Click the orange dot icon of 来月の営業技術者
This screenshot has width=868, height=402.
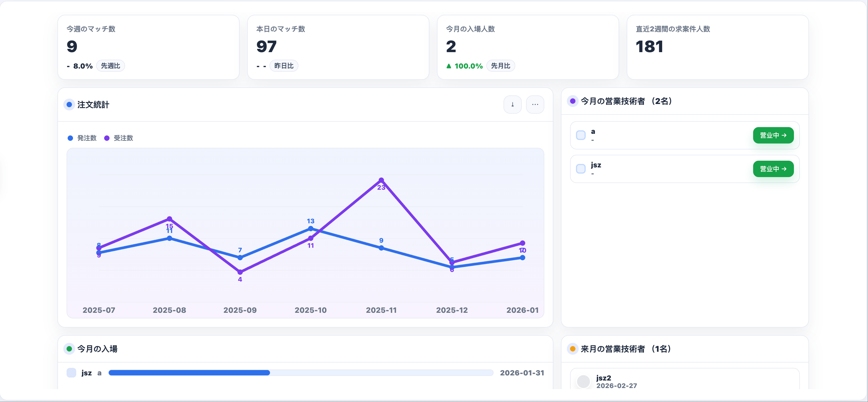(572, 349)
